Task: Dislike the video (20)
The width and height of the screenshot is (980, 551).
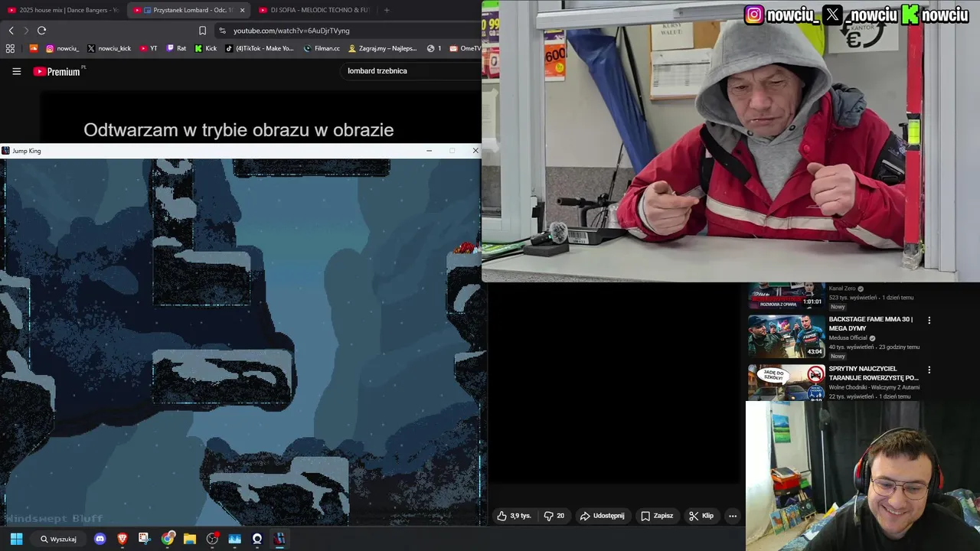Action: pyautogui.click(x=554, y=516)
